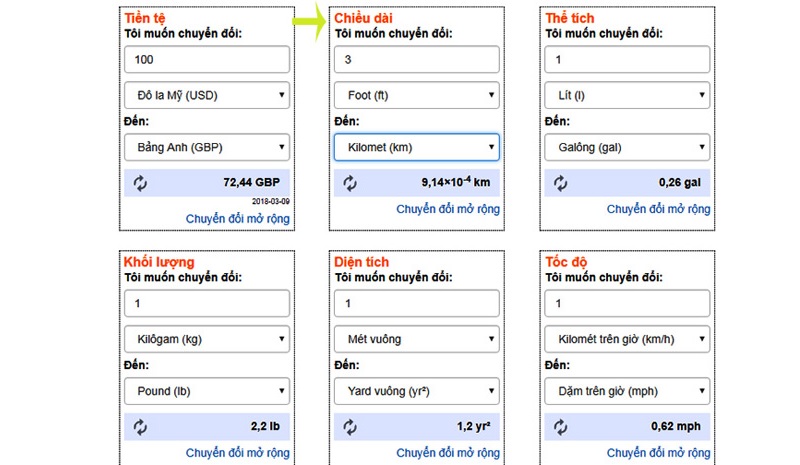Swap units in the Tiền tệ converter
This screenshot has width=800, height=465.
point(138,183)
